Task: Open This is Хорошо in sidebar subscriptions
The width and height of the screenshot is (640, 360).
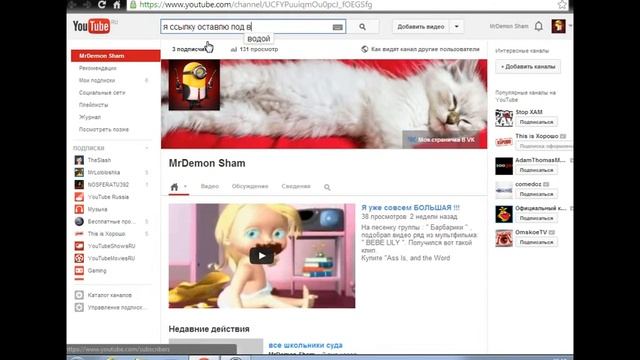Action: (x=106, y=234)
